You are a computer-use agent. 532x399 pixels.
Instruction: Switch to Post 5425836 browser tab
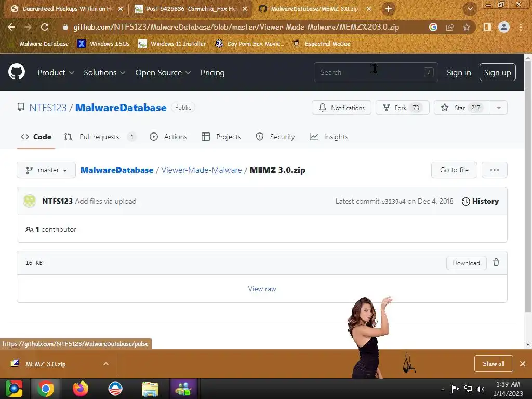[x=190, y=9]
